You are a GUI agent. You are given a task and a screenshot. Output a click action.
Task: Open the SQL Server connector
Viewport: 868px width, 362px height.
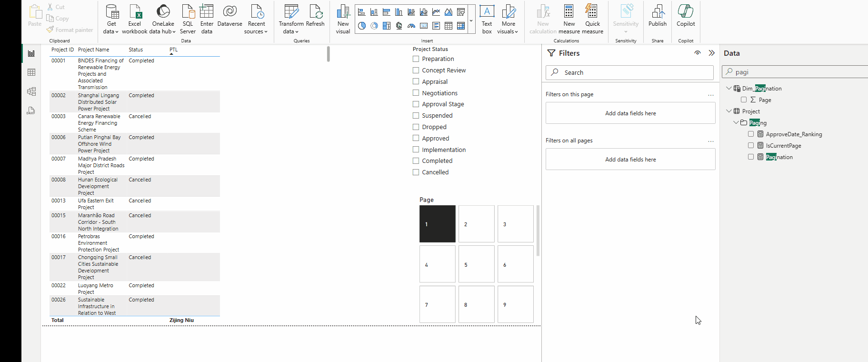click(x=188, y=19)
